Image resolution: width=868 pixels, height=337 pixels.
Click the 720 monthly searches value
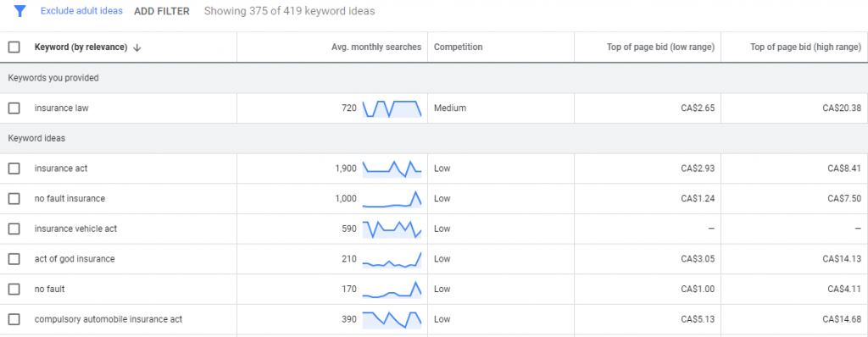point(349,108)
